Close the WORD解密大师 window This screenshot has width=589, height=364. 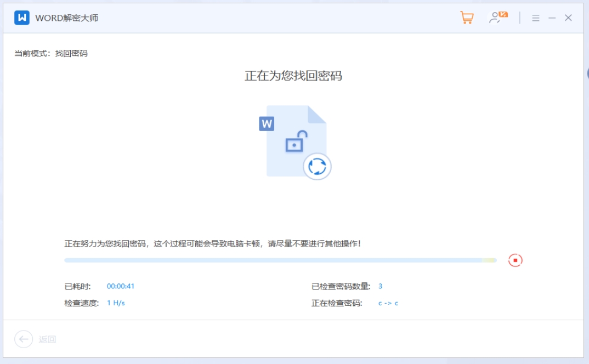568,18
